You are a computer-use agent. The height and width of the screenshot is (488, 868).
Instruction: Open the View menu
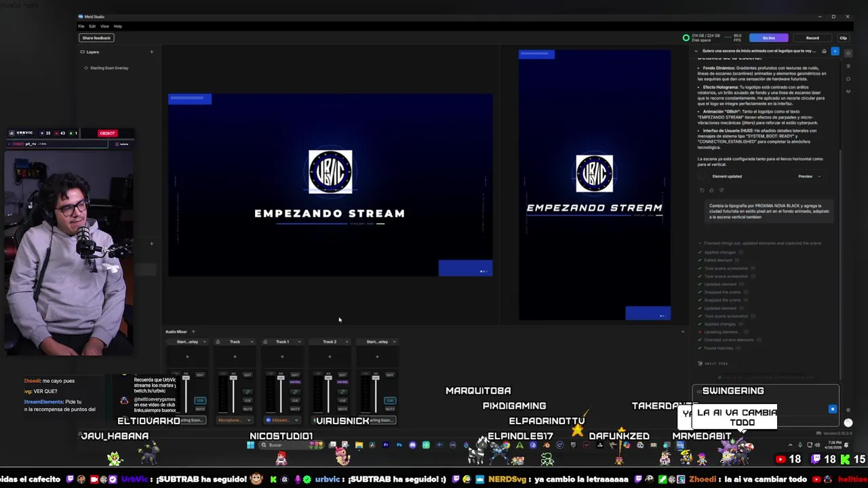point(104,26)
